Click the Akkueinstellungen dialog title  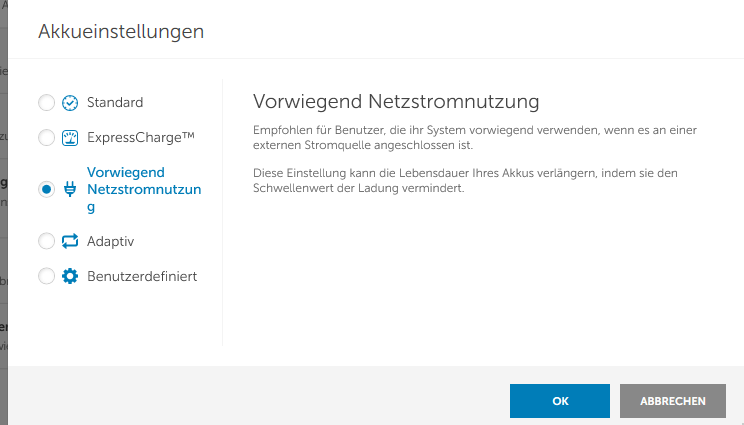121,32
